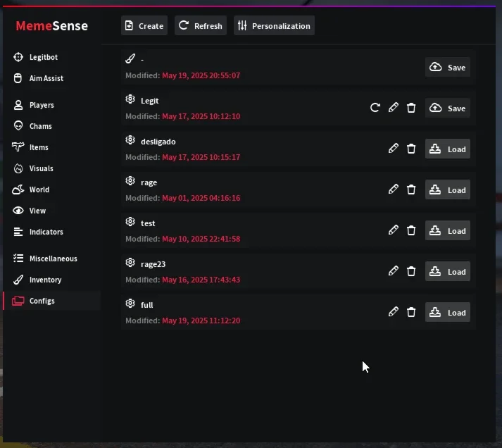The height and width of the screenshot is (448, 502).
Task: Click the trash icon for full config
Action: (x=411, y=312)
